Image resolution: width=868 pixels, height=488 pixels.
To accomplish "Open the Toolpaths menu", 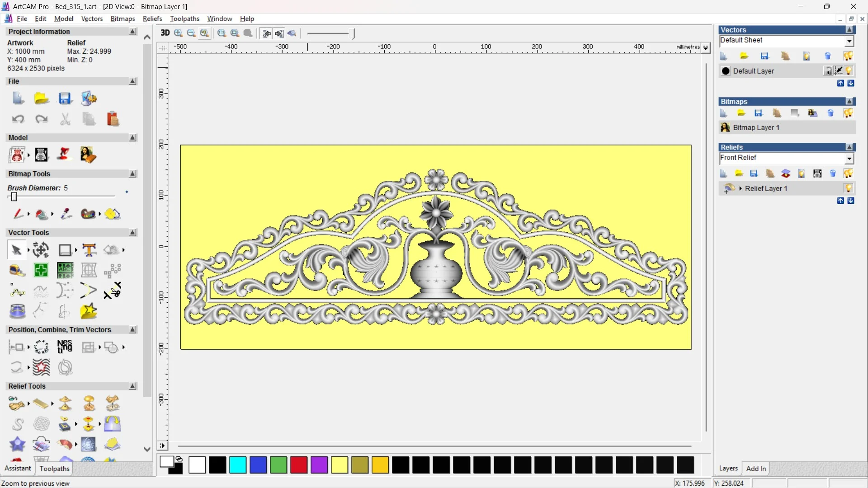I will coord(184,19).
